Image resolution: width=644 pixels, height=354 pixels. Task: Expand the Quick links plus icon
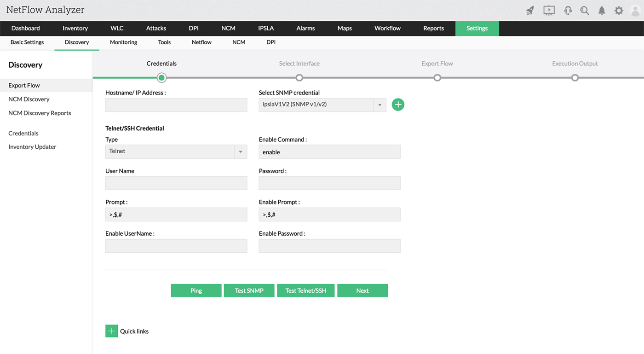tap(111, 331)
